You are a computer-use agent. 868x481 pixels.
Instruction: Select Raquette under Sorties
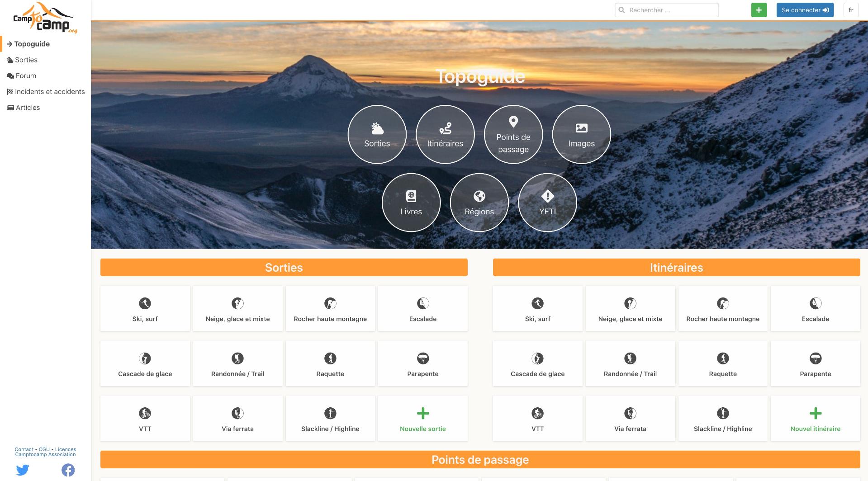click(330, 363)
